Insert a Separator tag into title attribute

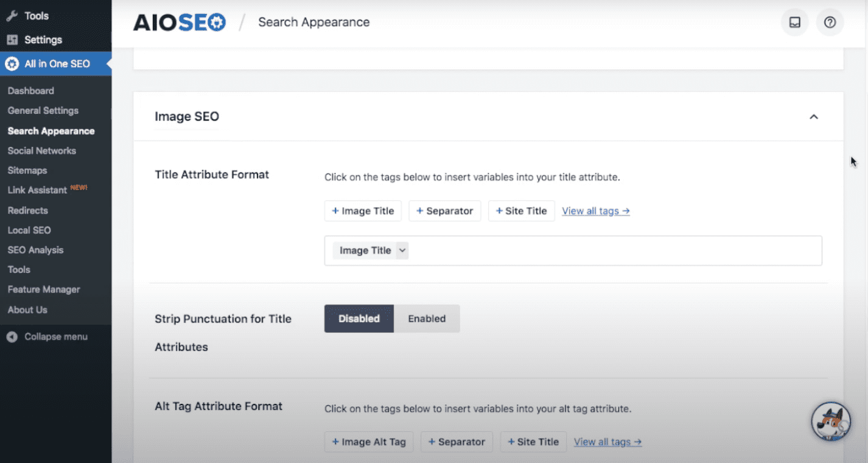pos(445,211)
